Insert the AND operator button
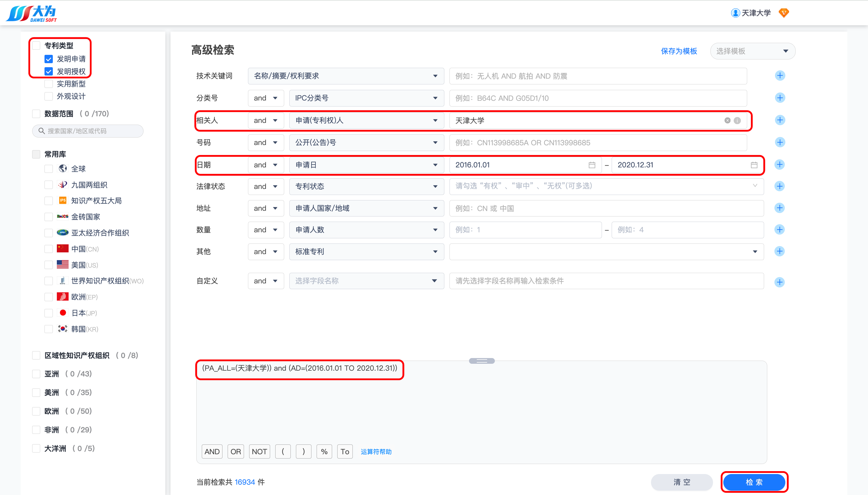The image size is (868, 495). point(212,451)
